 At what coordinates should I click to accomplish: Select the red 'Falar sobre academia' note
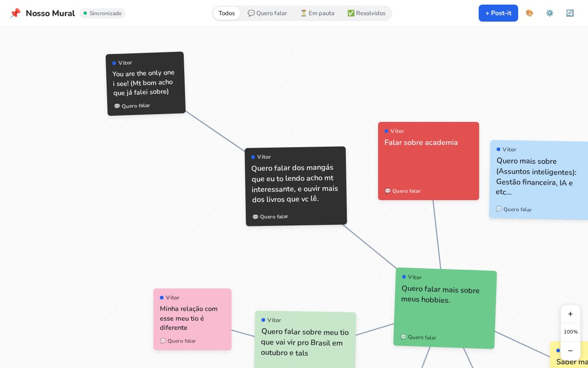429,161
